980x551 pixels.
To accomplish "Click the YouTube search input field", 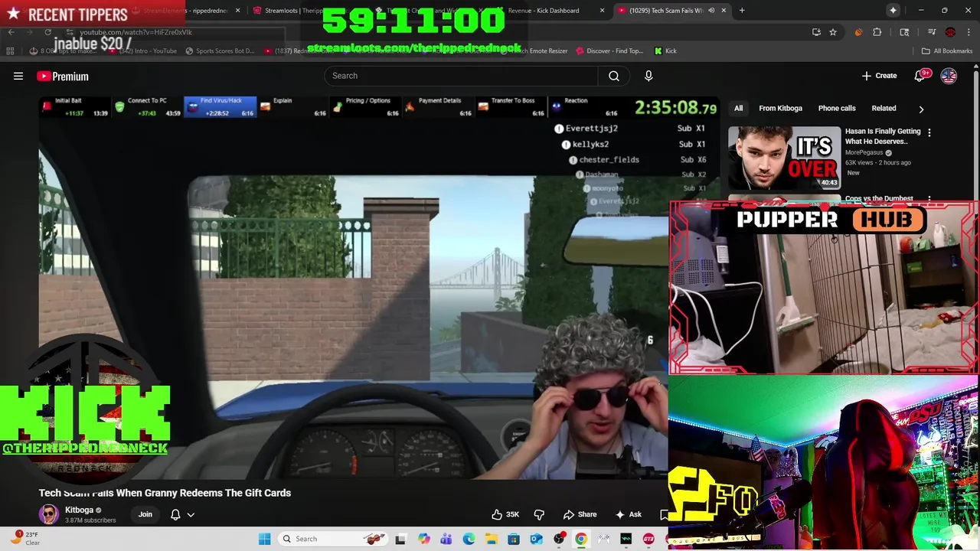I will point(461,76).
